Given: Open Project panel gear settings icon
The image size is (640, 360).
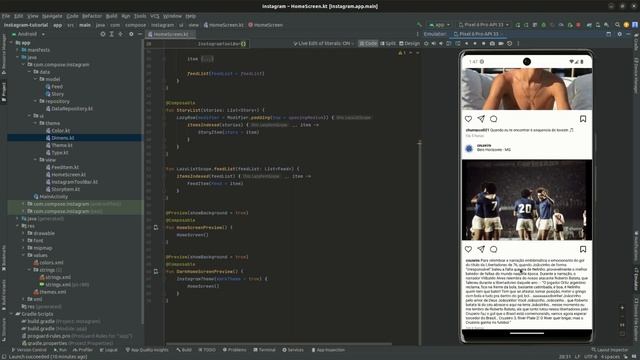Looking at the screenshot, I should (x=131, y=34).
